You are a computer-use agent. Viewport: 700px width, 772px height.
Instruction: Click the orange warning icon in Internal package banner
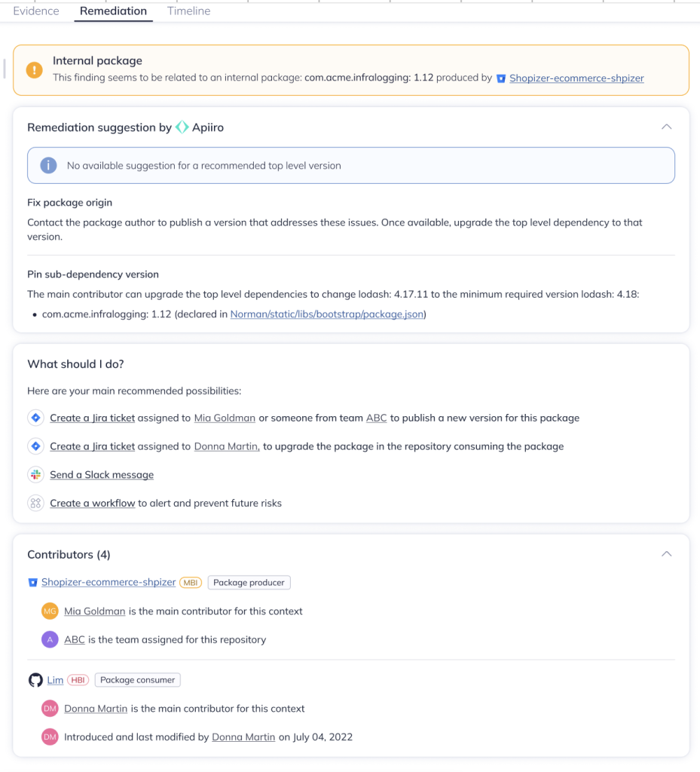point(35,70)
